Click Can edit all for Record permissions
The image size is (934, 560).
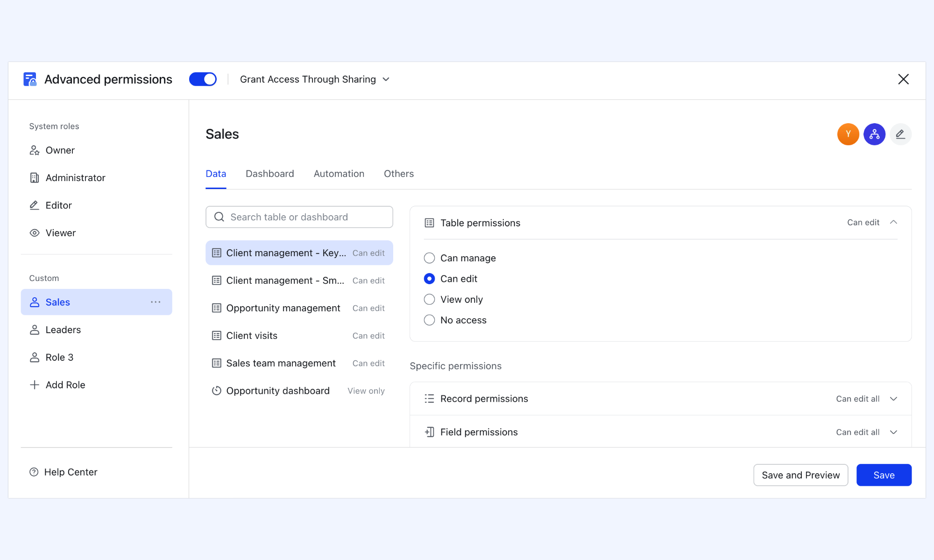tap(858, 399)
